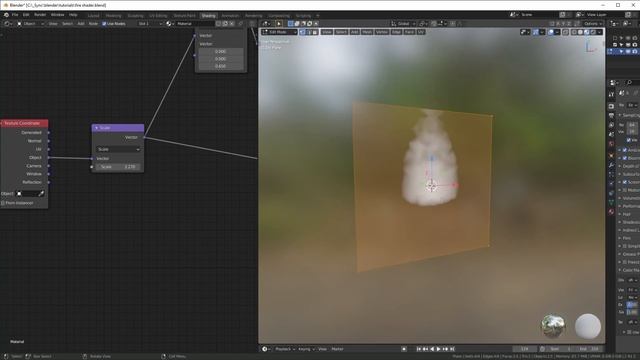This screenshot has width=640, height=360.
Task: Open the Render menu
Action: tap(40, 15)
